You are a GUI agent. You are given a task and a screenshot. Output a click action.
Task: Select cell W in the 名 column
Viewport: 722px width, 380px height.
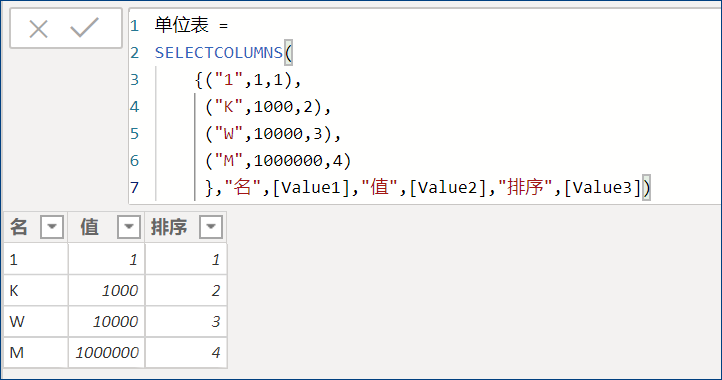[36, 322]
